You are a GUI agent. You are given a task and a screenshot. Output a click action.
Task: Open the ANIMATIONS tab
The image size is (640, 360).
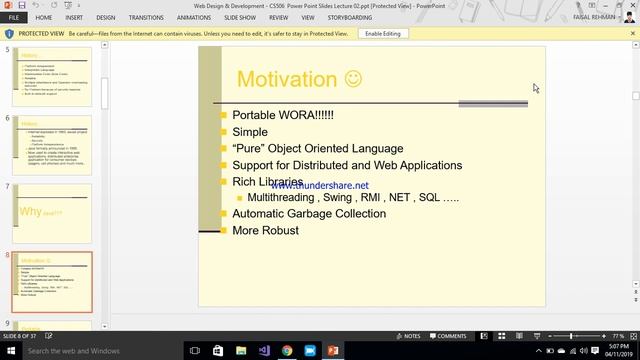[194, 18]
